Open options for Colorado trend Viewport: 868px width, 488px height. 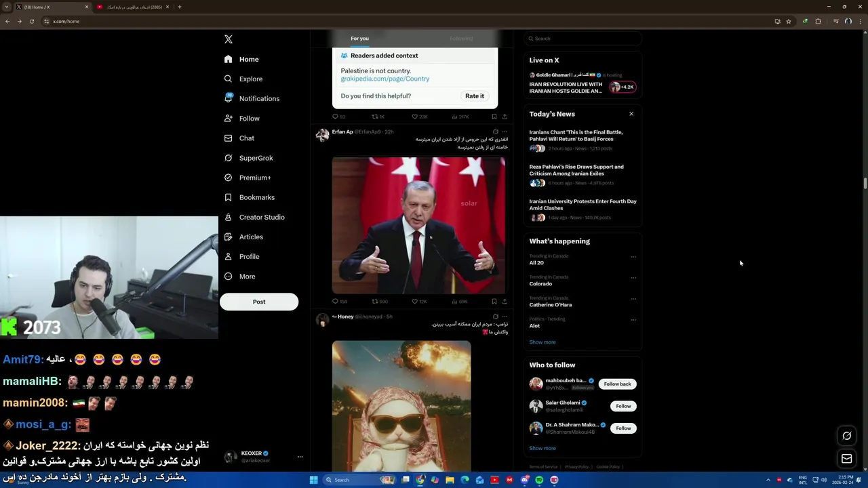tap(633, 278)
